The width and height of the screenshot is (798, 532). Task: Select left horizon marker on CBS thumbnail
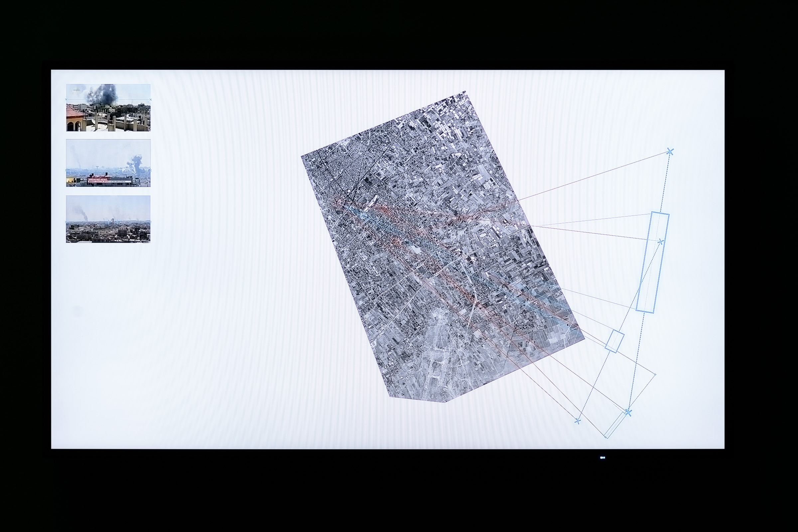(66, 170)
